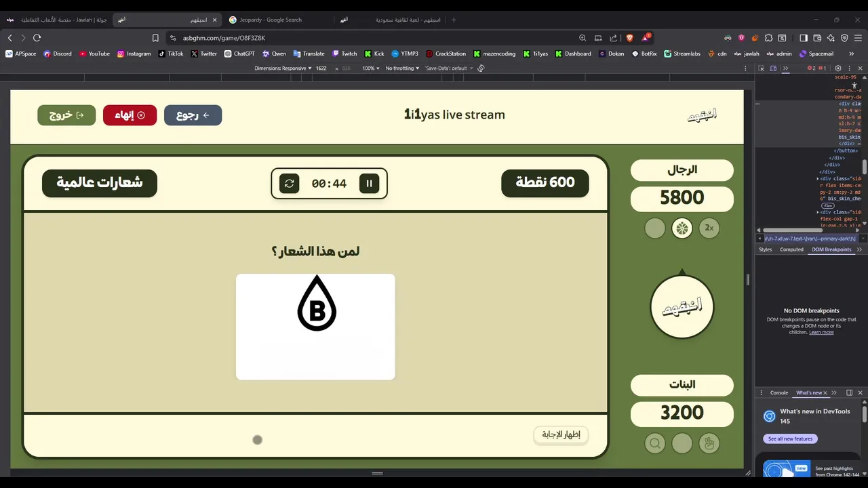
Task: Click the blank helper circle under 3200
Action: (682, 443)
